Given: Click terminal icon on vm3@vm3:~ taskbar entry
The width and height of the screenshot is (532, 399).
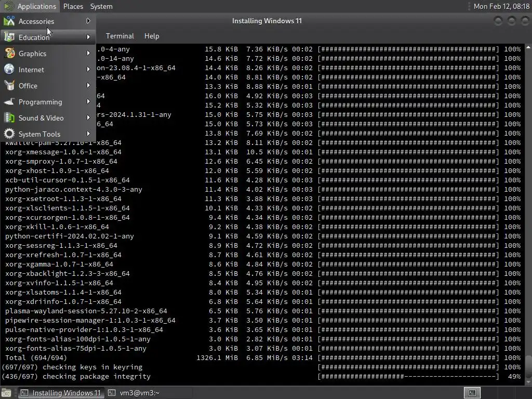Looking at the screenshot, I should pos(112,393).
